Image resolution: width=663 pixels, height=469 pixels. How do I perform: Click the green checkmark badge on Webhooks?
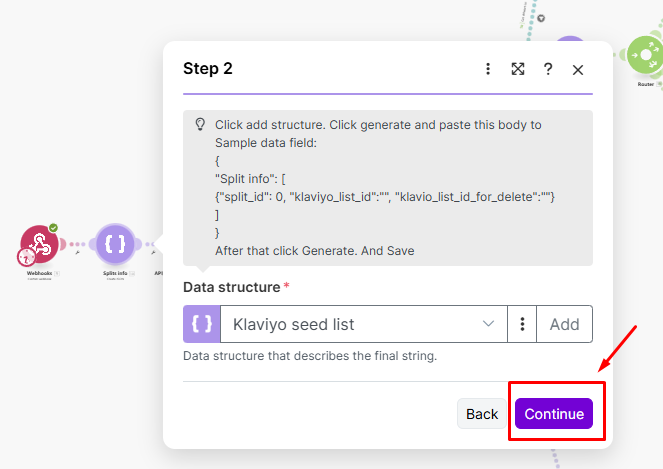pos(53,228)
